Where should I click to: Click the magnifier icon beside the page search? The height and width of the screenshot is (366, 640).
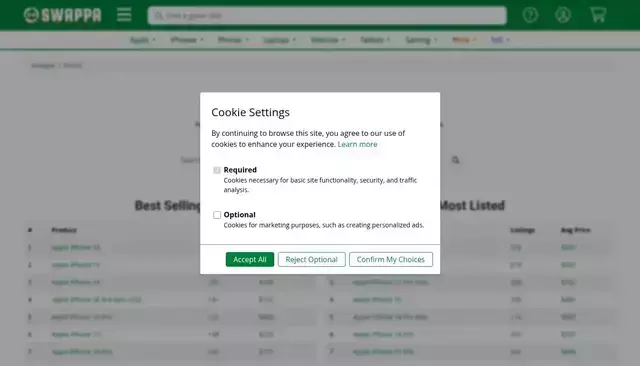coord(456,160)
